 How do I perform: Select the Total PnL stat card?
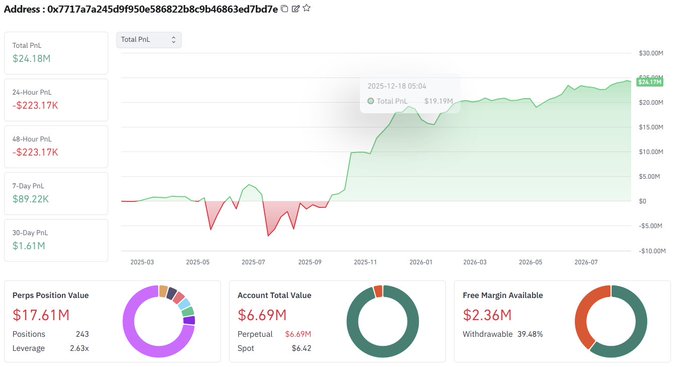click(x=56, y=53)
